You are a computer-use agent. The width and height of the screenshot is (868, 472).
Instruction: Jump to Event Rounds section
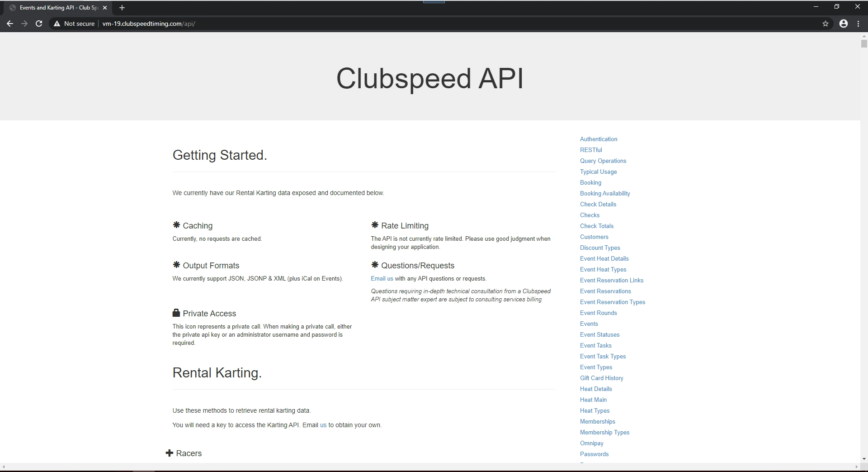click(x=598, y=313)
